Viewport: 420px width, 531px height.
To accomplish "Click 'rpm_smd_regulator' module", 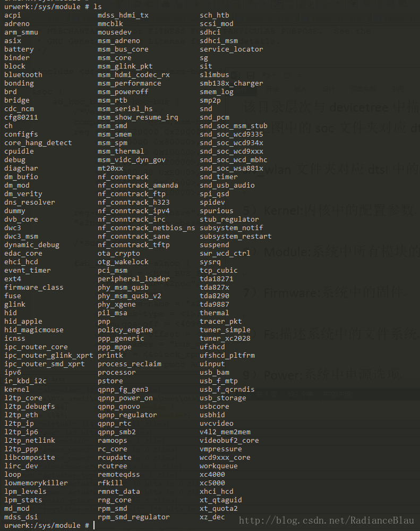I will (134, 517).
